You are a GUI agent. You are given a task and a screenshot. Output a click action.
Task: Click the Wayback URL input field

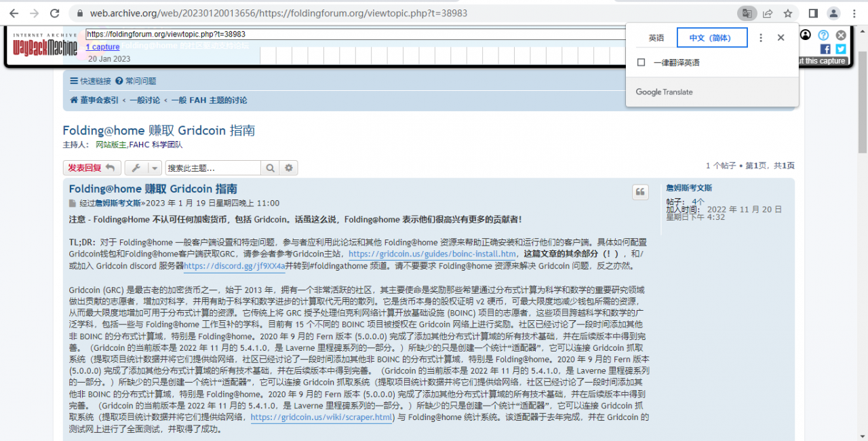pyautogui.click(x=355, y=34)
